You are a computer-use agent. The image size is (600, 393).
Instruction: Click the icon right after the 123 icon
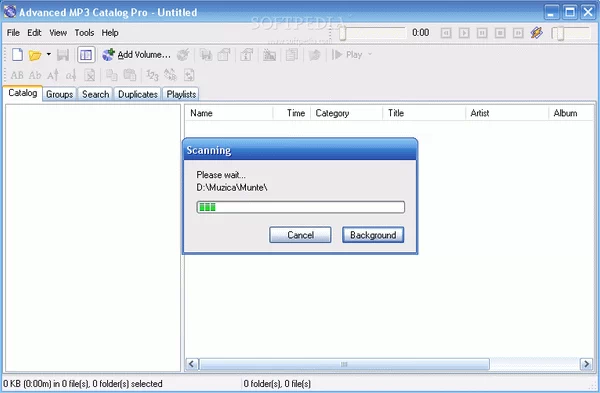point(170,75)
